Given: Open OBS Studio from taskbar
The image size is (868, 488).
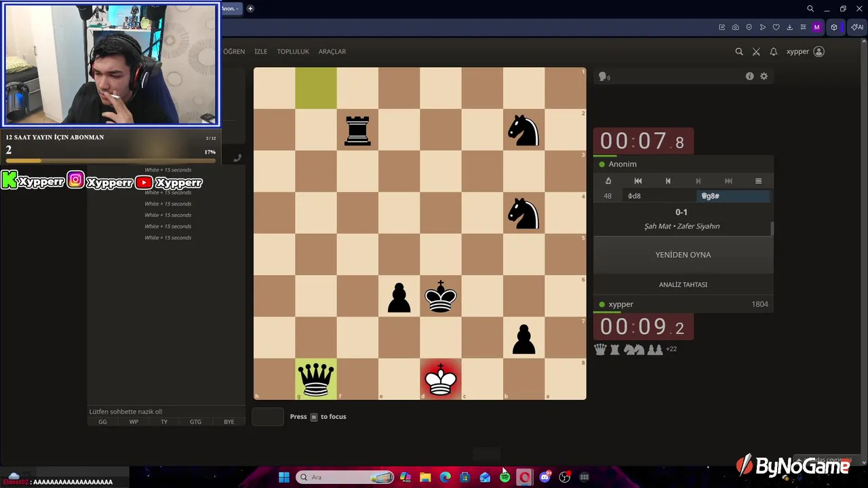Looking at the screenshot, I should (564, 477).
